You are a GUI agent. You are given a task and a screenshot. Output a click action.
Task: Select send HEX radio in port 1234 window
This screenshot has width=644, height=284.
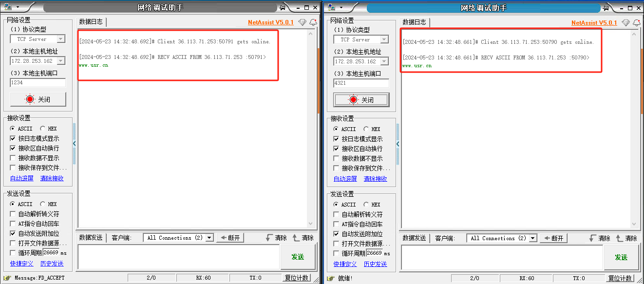tap(42, 204)
